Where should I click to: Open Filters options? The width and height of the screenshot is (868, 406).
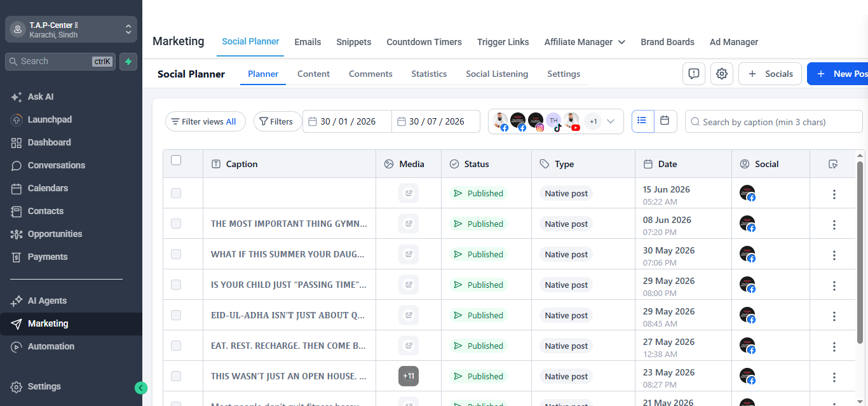pos(278,121)
